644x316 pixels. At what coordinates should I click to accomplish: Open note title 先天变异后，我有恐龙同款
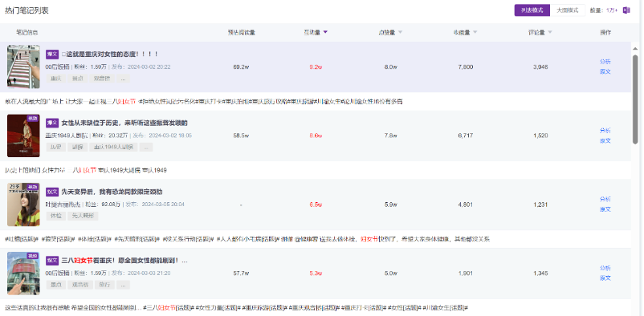(x=112, y=192)
